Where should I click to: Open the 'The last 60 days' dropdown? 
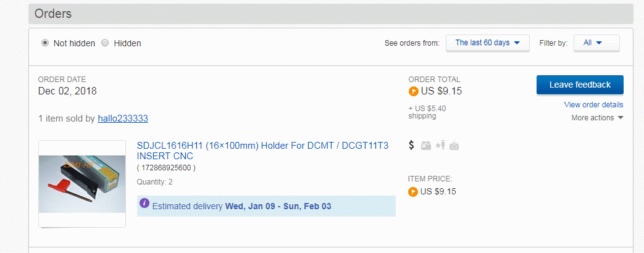pyautogui.click(x=488, y=43)
